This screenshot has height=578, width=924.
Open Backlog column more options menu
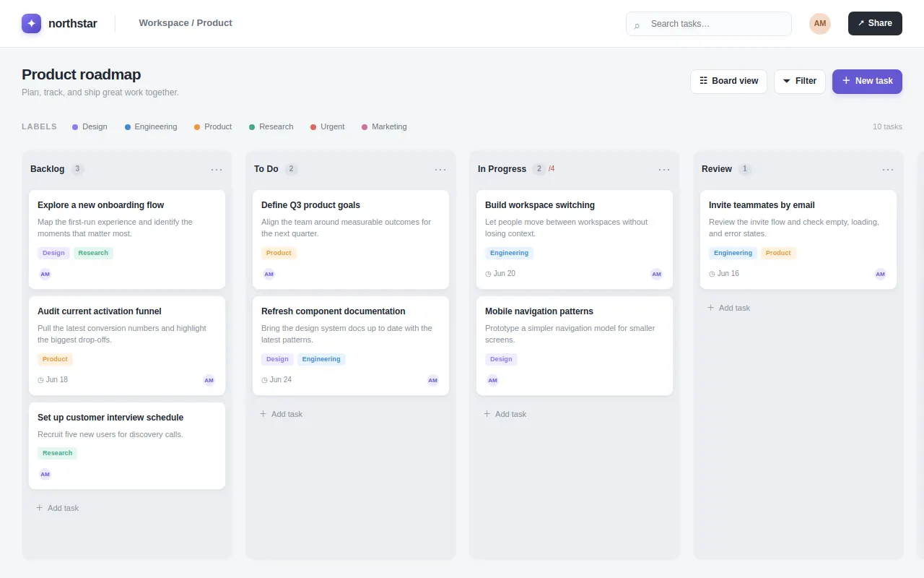click(x=217, y=169)
